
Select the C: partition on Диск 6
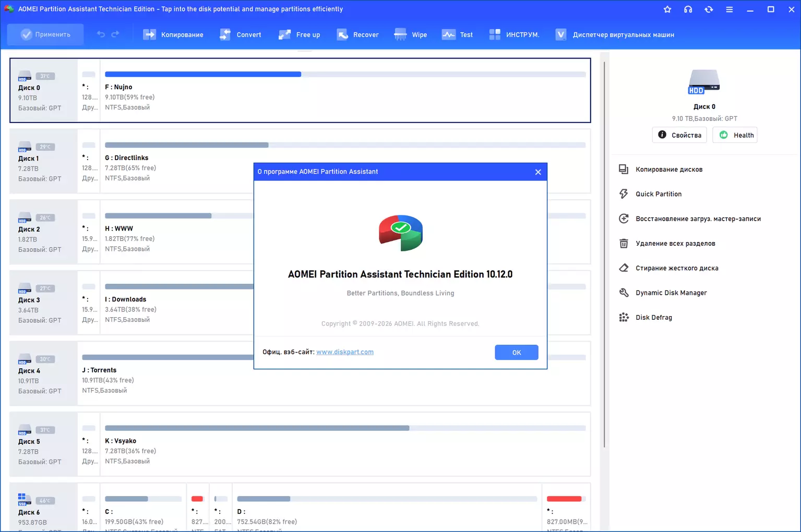pos(143,507)
